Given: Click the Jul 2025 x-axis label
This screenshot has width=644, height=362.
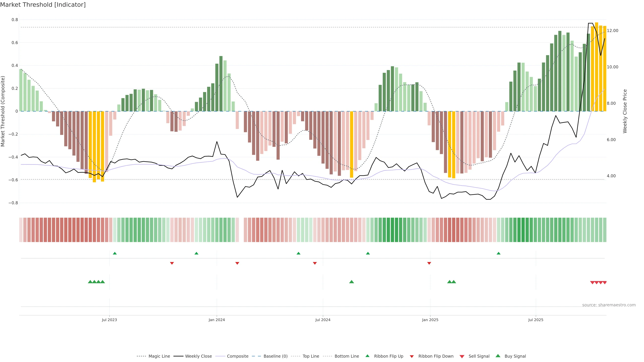Looking at the screenshot, I should [535, 320].
